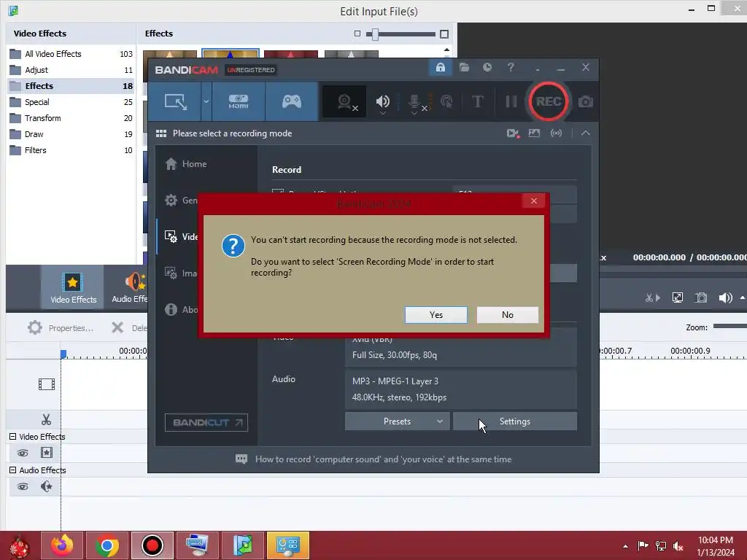This screenshot has width=747, height=560.
Task: Click the Settings button in Bandicam
Action: 514,421
